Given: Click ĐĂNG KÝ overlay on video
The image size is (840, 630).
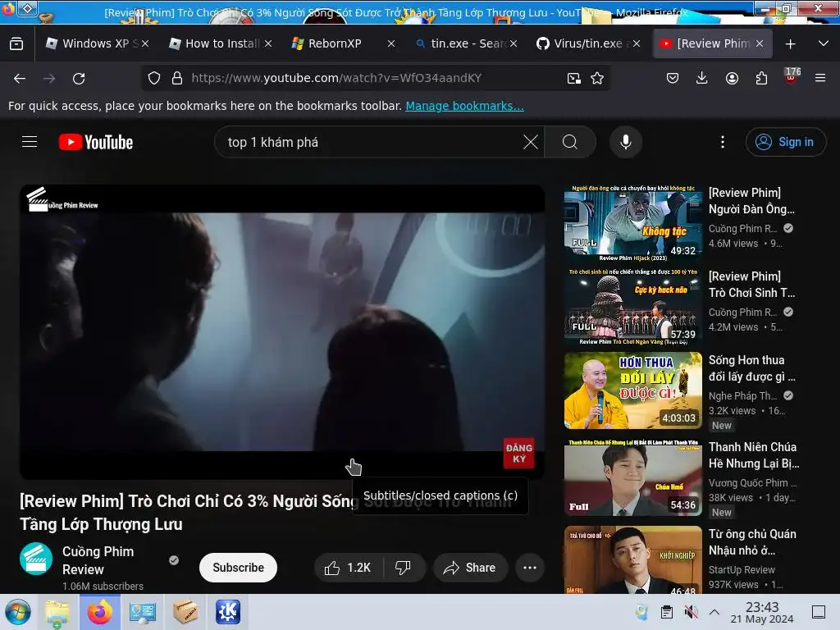Looking at the screenshot, I should pos(518,453).
